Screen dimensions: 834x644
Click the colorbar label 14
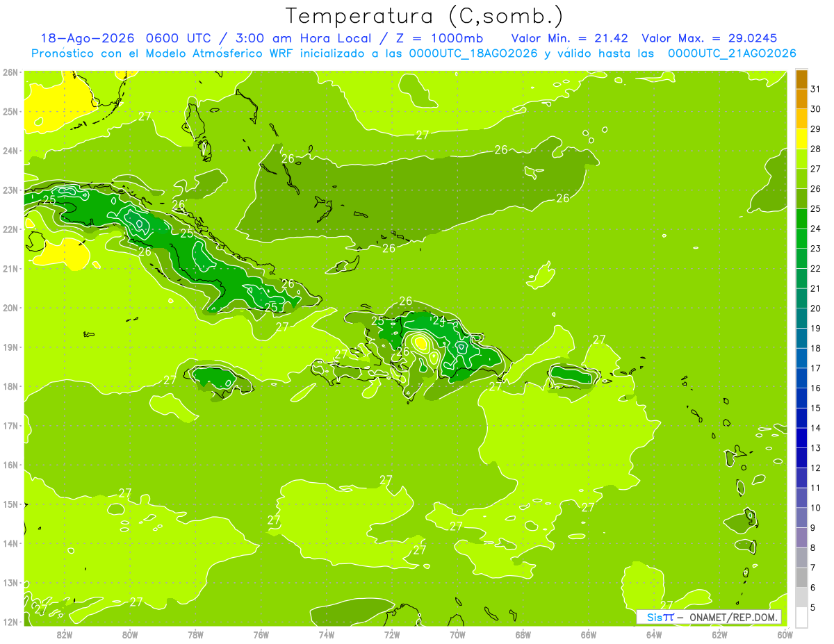pos(815,428)
